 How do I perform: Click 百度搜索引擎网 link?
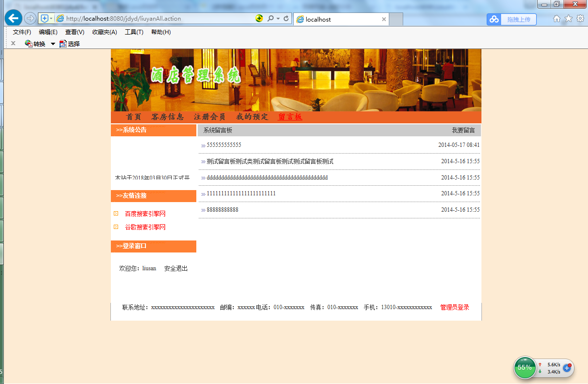pyautogui.click(x=145, y=214)
